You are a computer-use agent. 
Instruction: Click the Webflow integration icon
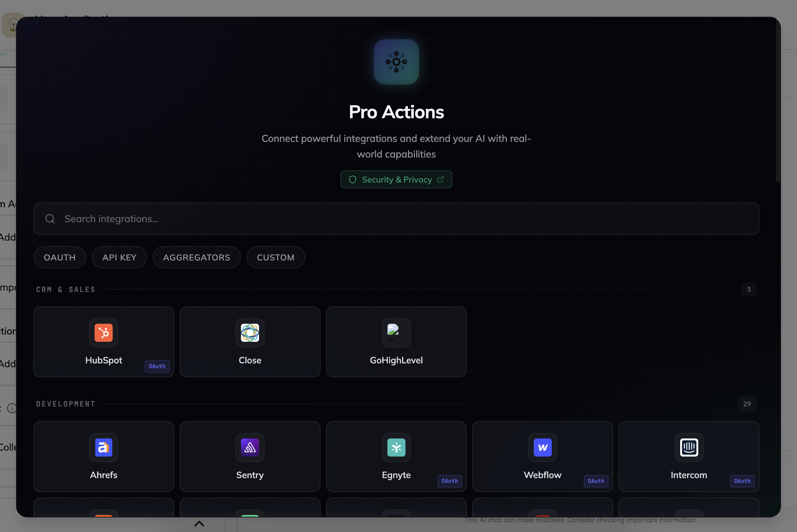click(x=542, y=448)
